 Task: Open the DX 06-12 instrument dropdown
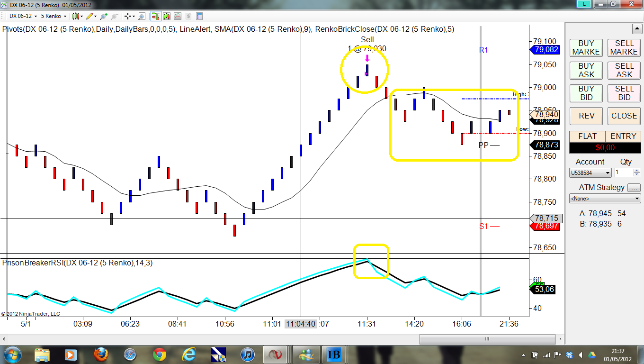[x=23, y=16]
